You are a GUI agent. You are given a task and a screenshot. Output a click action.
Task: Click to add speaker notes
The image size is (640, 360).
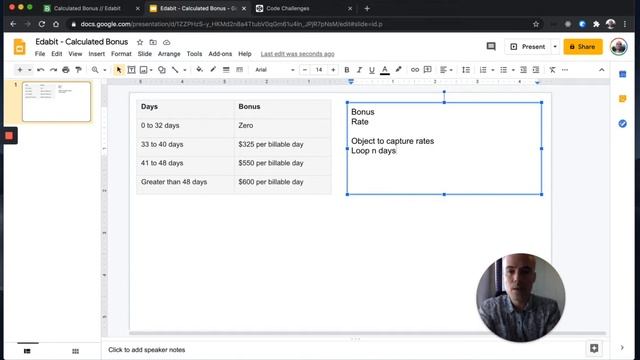(x=147, y=350)
